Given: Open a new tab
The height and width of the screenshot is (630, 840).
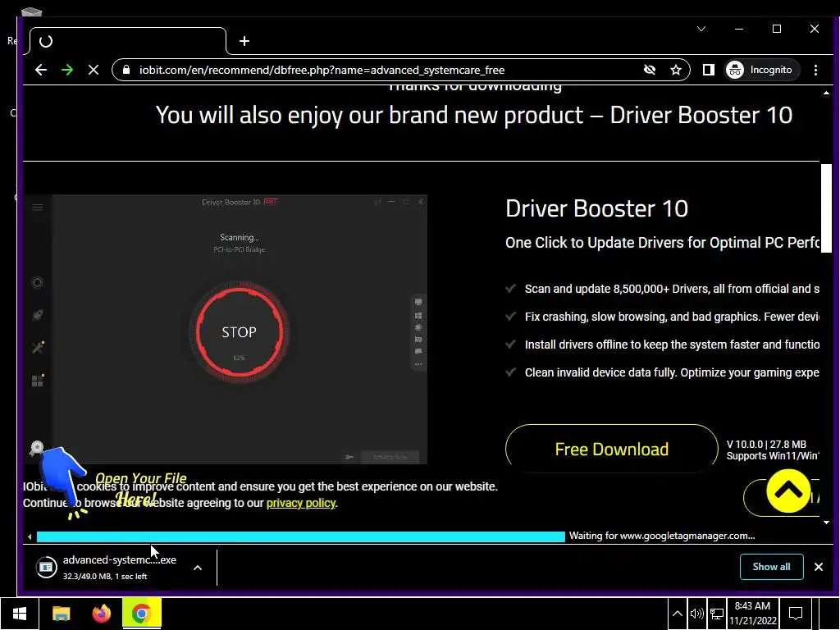Looking at the screenshot, I should [244, 41].
